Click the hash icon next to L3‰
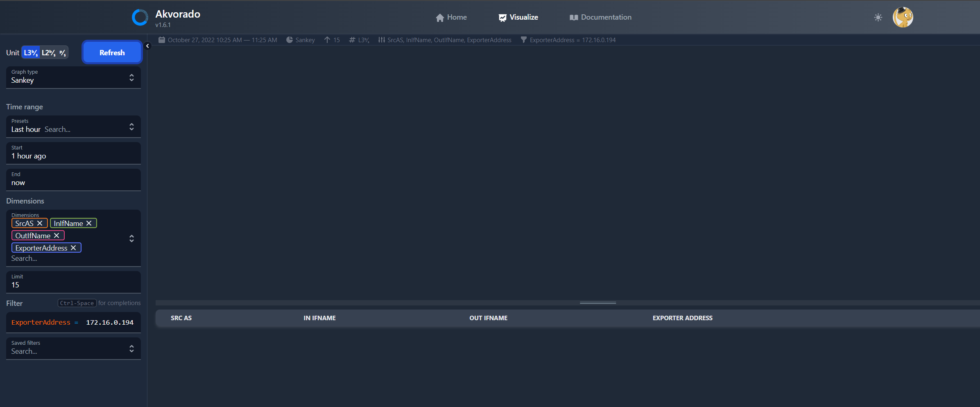 point(351,40)
